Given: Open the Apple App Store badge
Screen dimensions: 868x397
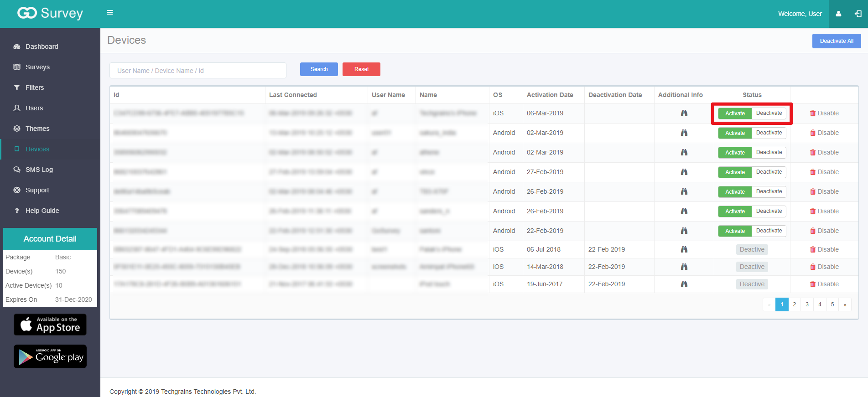Looking at the screenshot, I should 50,325.
